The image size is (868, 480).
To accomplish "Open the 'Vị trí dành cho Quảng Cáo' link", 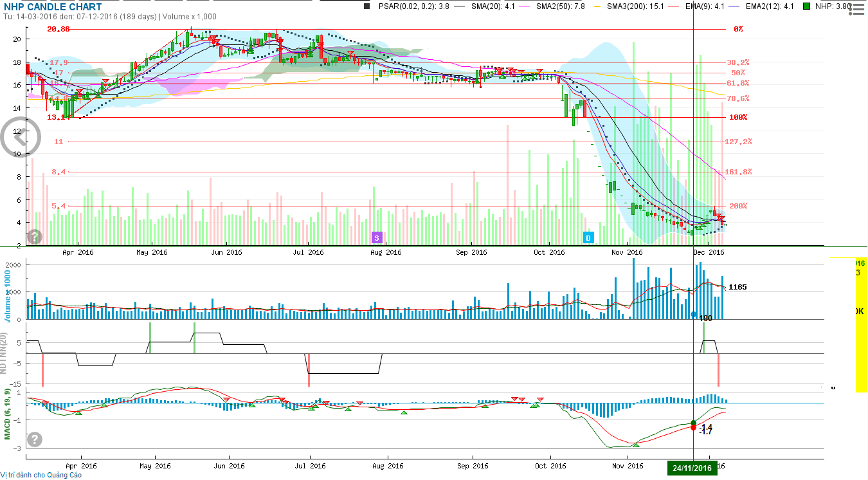I will [41, 475].
